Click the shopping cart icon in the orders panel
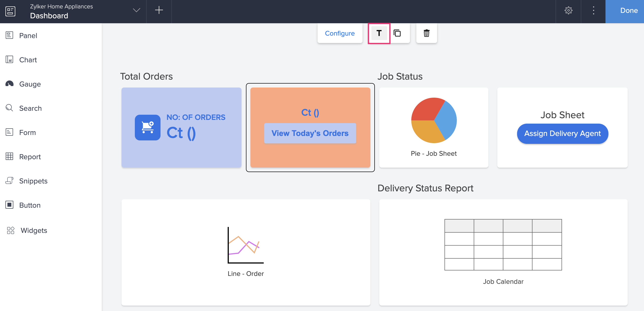 [147, 127]
